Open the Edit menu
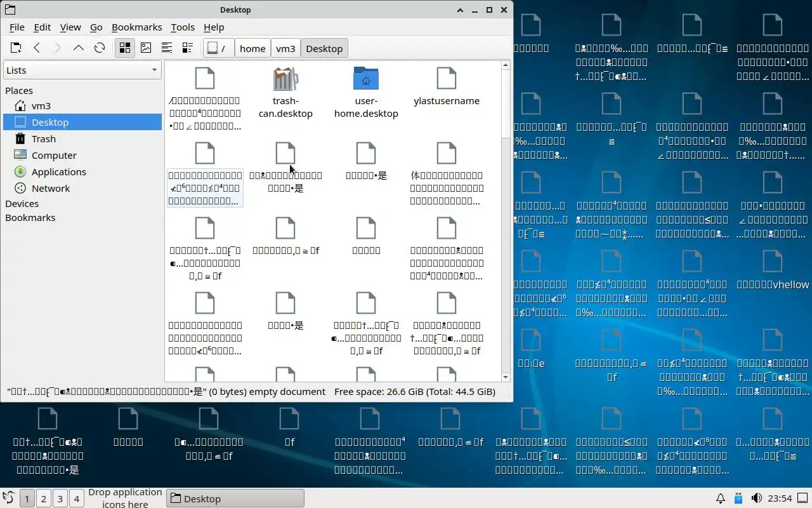 (x=43, y=27)
